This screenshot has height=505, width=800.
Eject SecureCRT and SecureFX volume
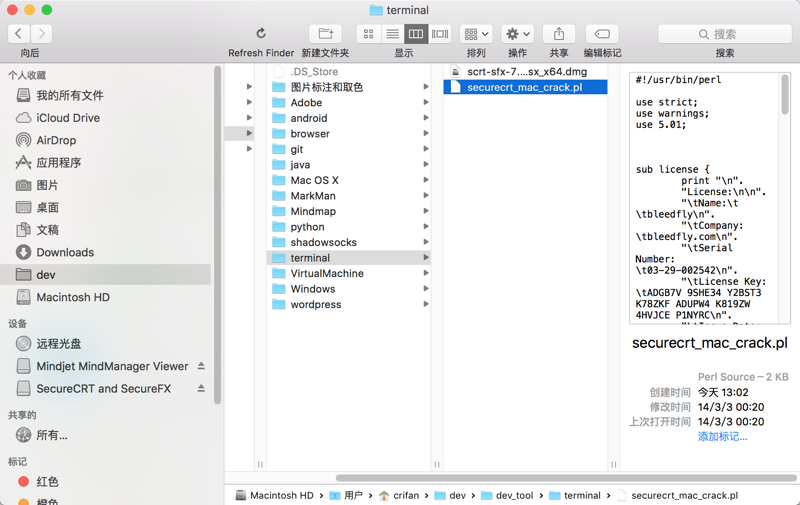[x=201, y=388]
